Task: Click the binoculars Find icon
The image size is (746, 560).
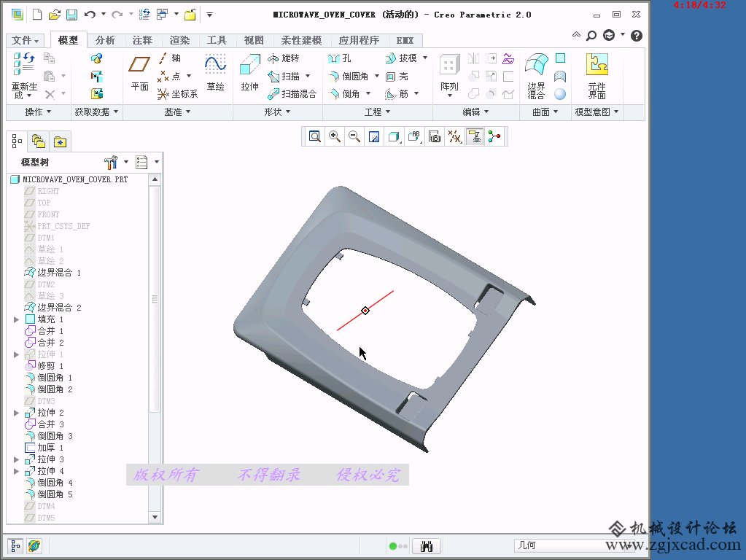Action: (427, 545)
